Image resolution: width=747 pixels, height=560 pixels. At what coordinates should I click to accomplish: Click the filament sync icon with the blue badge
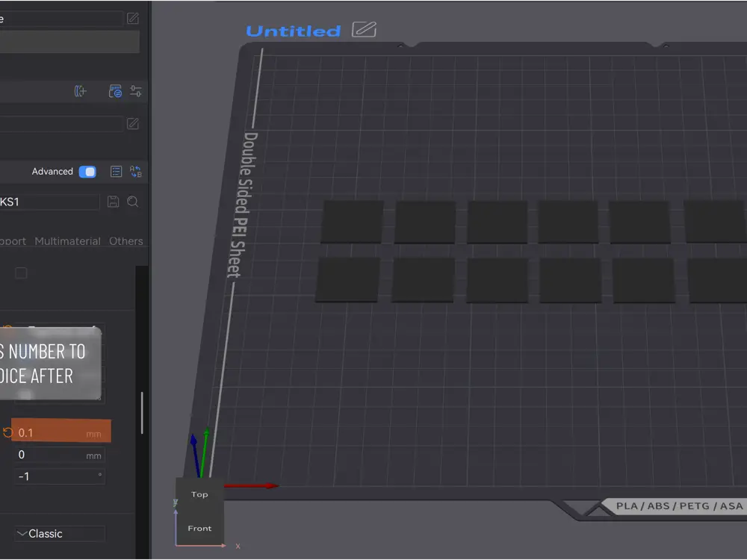[x=115, y=91]
